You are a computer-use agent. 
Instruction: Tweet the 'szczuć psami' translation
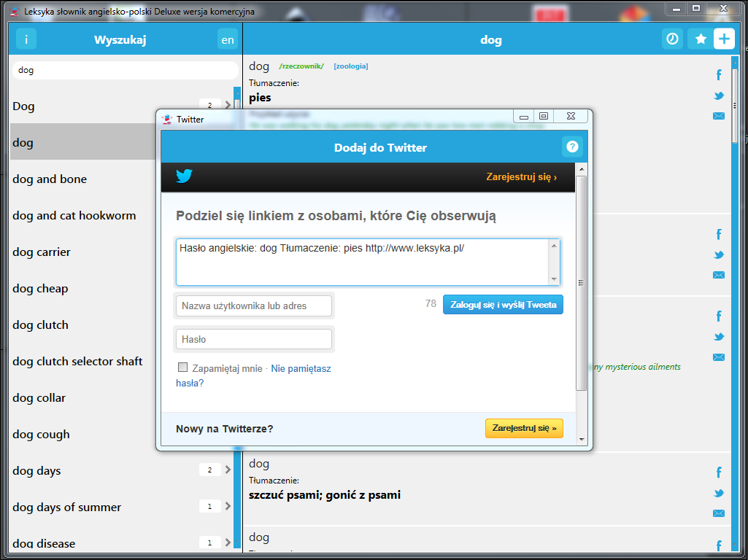point(718,493)
